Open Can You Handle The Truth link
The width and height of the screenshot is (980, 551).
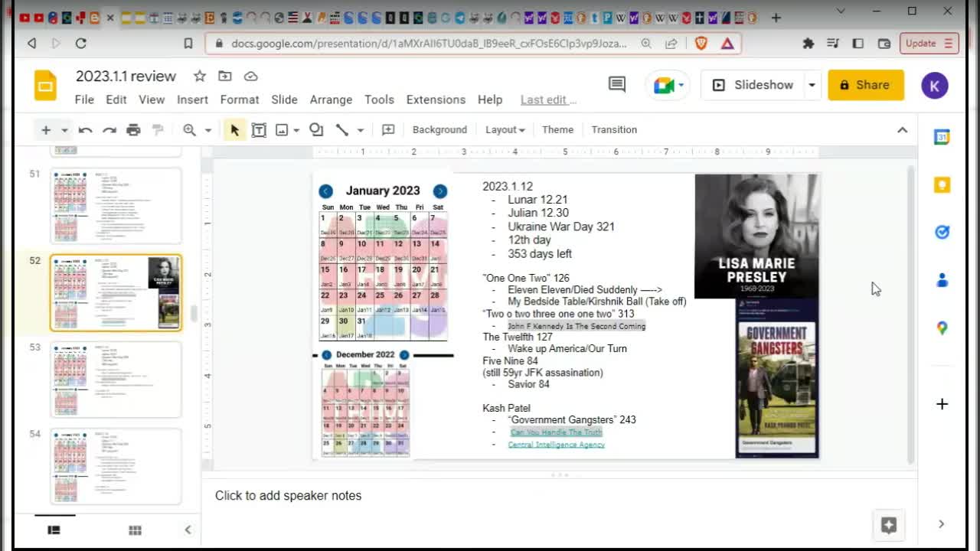pos(557,432)
